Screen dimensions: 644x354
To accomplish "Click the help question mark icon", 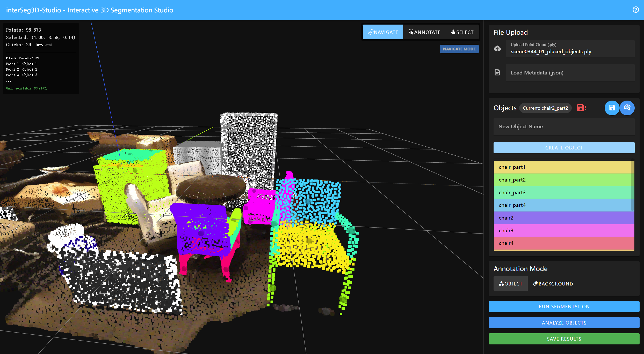I will click(635, 10).
